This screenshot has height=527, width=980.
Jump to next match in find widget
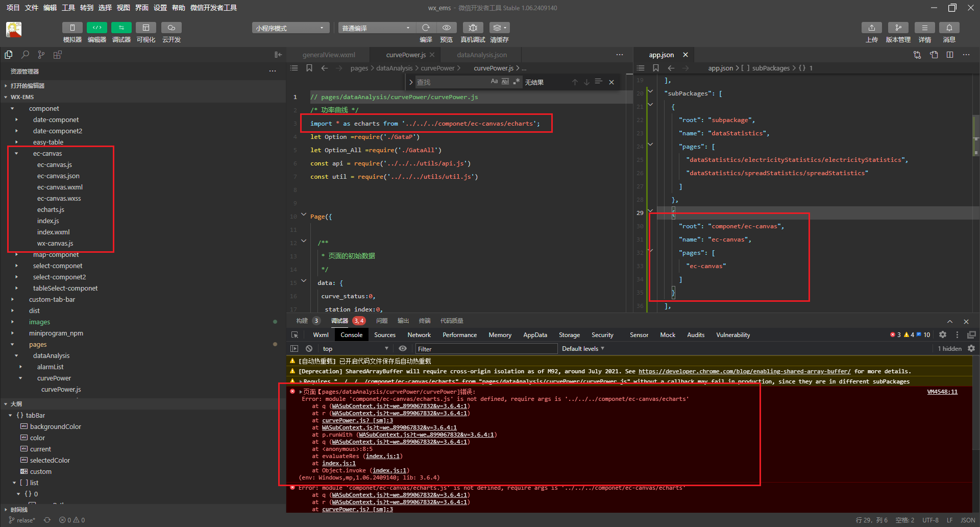tap(586, 82)
